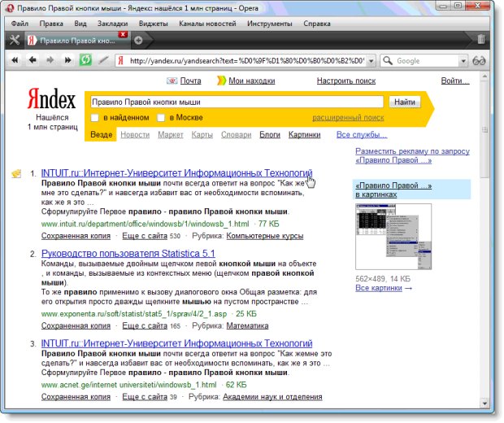Select the Везде search tab

coord(102,134)
